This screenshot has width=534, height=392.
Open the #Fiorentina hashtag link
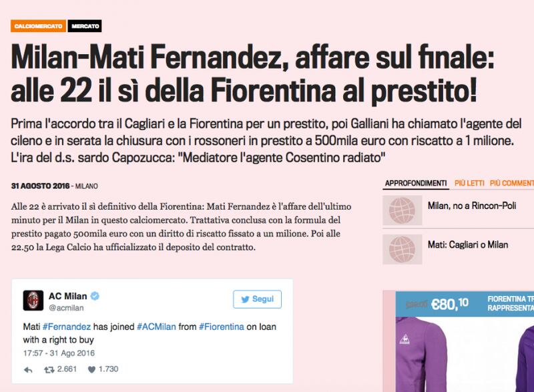[x=222, y=327]
